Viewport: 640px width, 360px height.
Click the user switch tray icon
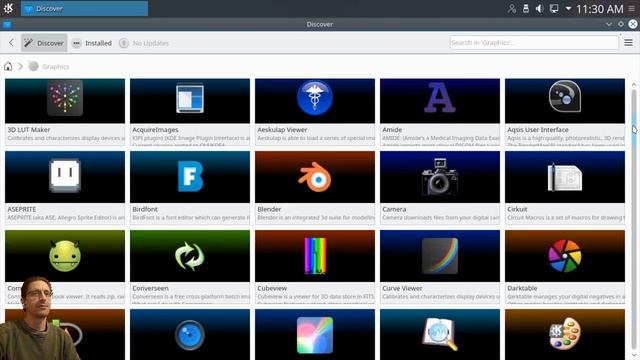pos(512,9)
